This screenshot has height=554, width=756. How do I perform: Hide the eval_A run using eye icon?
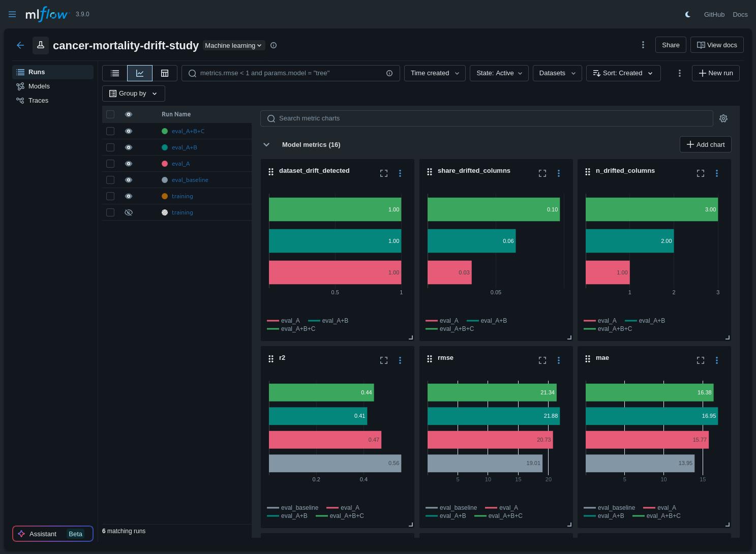(129, 164)
